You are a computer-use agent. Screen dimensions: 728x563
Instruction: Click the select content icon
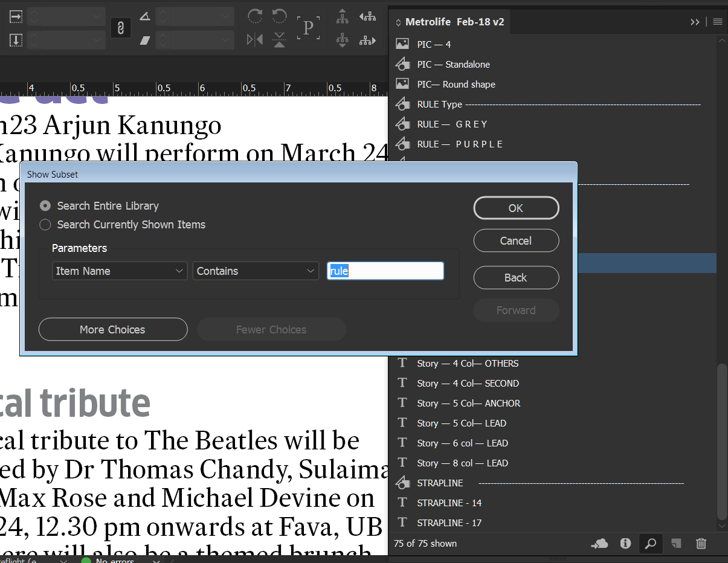pyautogui.click(x=343, y=40)
